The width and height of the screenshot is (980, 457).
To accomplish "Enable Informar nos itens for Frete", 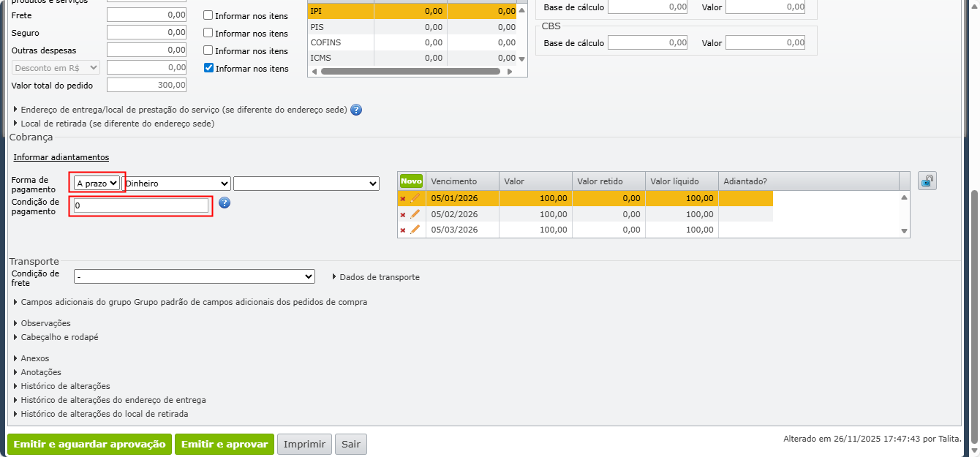I will (208, 15).
